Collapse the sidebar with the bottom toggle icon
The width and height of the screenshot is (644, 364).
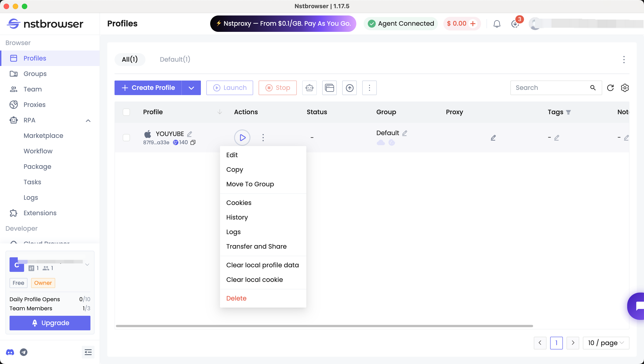[x=88, y=352]
